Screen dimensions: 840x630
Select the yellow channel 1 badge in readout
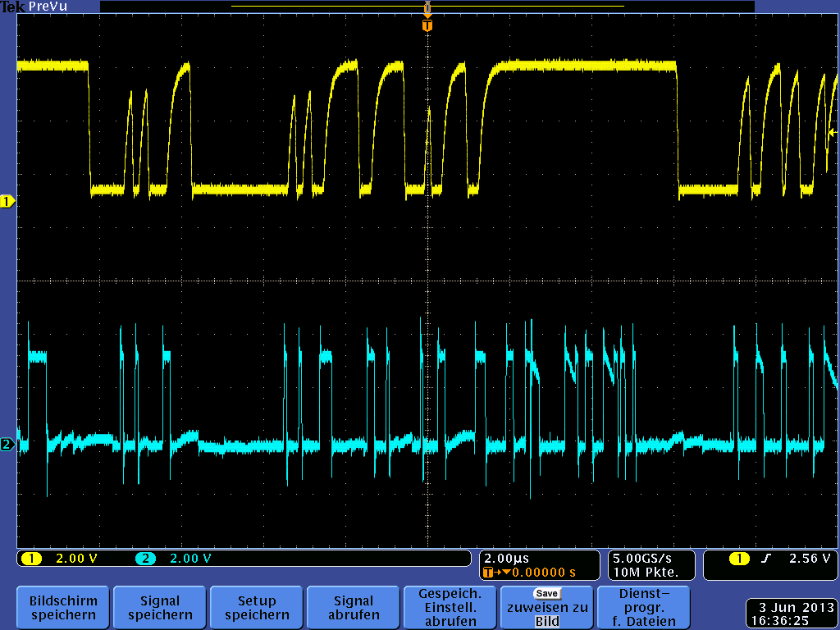point(31,559)
